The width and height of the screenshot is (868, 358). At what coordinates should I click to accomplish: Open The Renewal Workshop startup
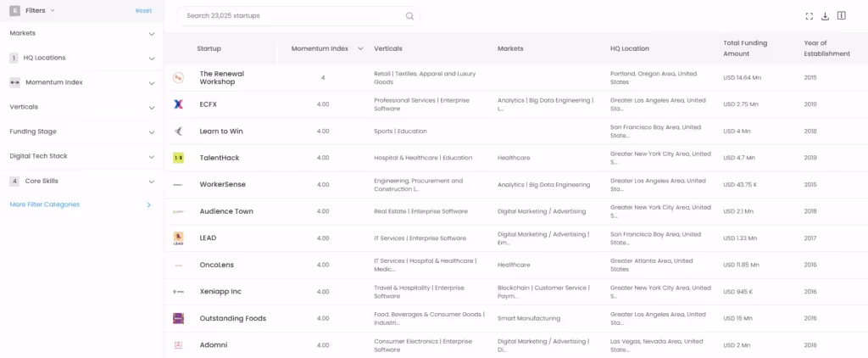[x=221, y=77]
